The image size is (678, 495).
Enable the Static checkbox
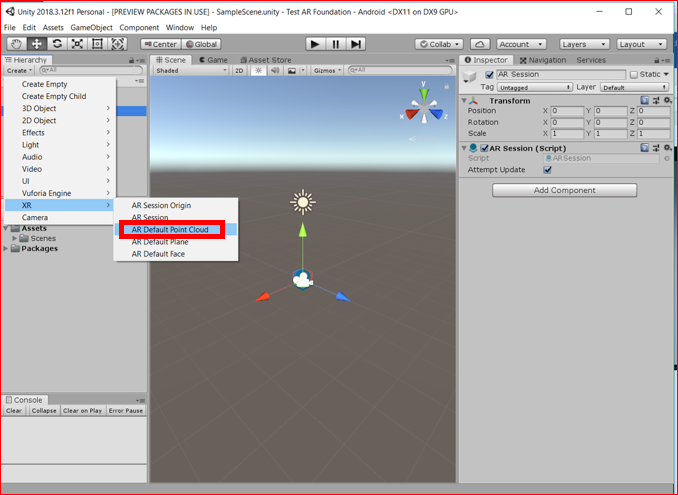[634, 75]
